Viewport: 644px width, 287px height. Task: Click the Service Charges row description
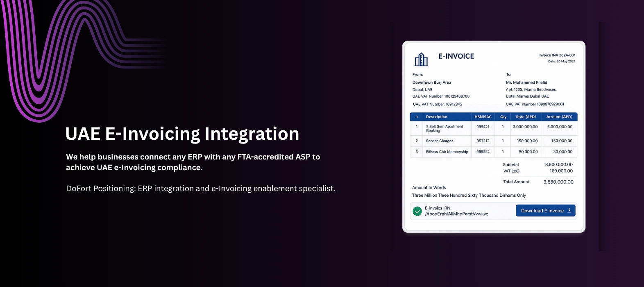440,141
